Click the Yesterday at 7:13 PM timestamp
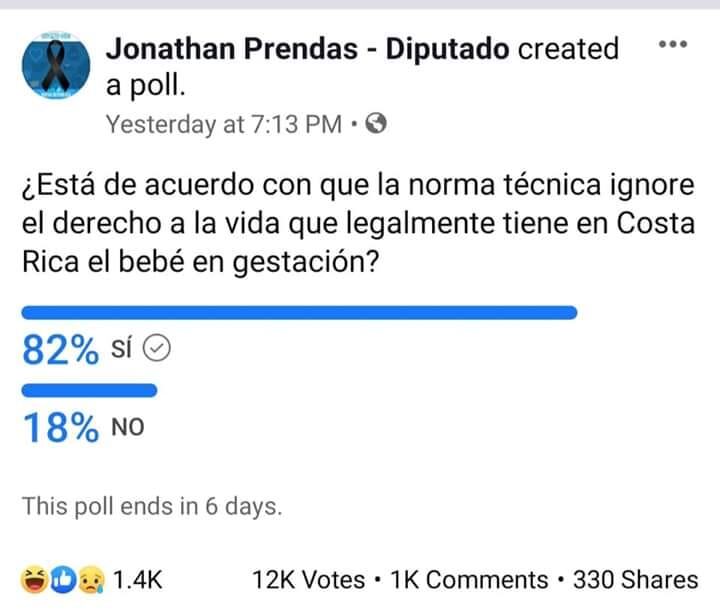This screenshot has height=616, width=720. pyautogui.click(x=224, y=124)
